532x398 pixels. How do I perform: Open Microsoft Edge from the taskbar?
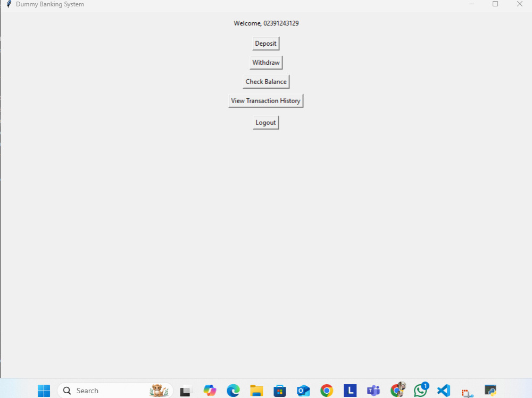click(x=233, y=391)
